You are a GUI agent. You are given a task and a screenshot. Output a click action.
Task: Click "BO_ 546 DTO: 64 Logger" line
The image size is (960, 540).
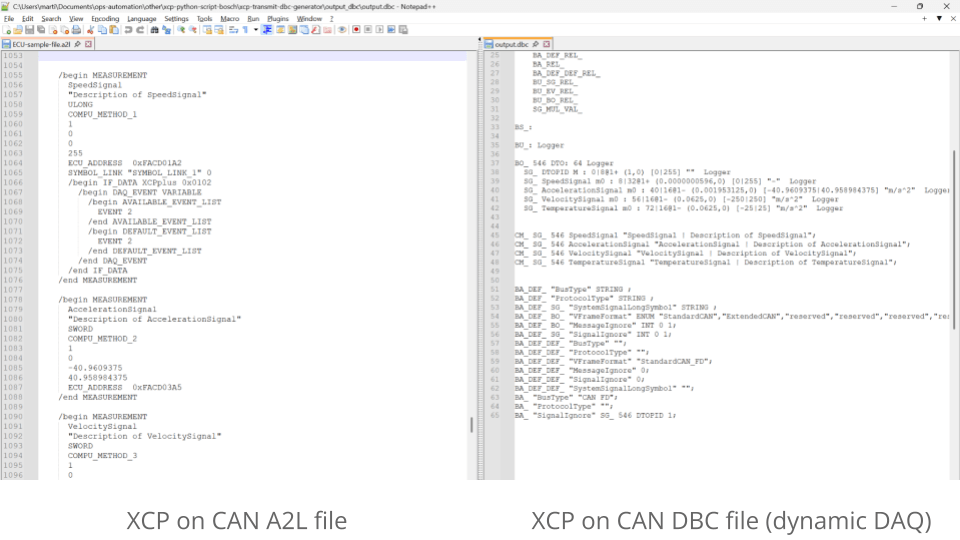click(564, 163)
